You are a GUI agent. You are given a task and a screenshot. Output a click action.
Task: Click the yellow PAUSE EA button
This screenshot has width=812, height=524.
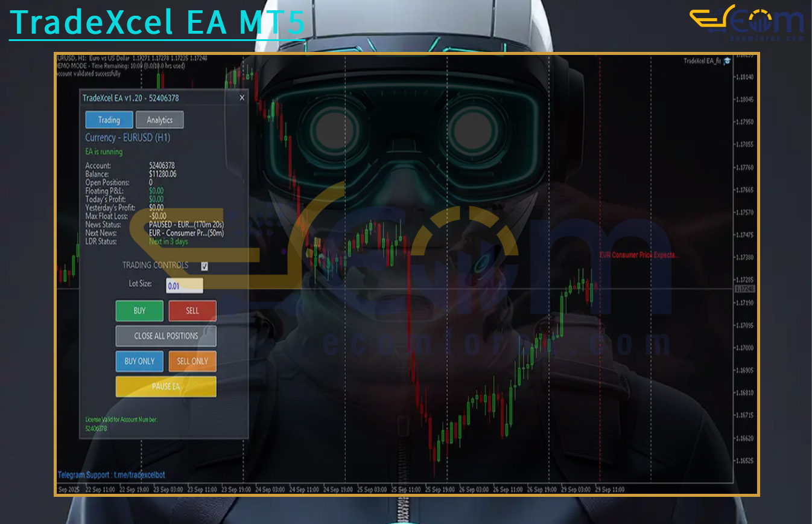(166, 386)
